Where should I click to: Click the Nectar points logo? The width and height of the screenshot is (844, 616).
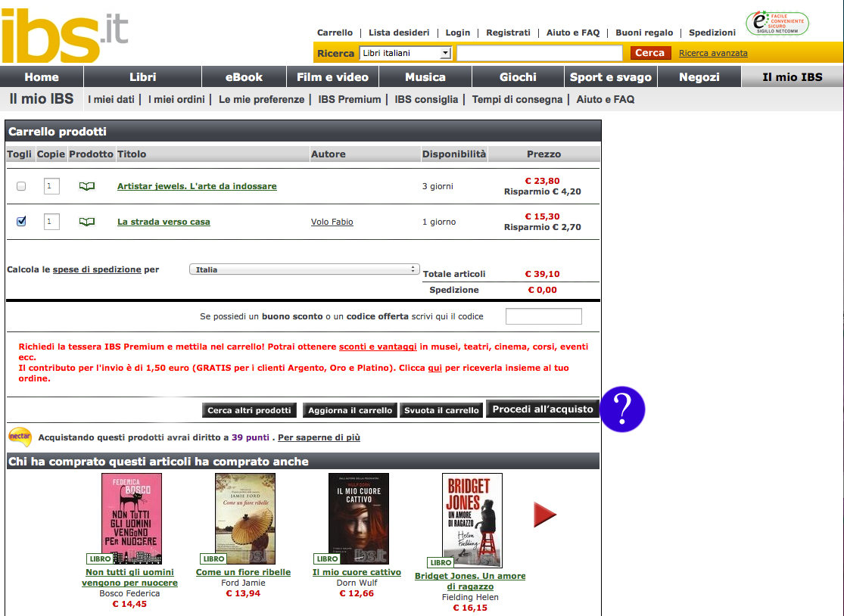coord(20,437)
